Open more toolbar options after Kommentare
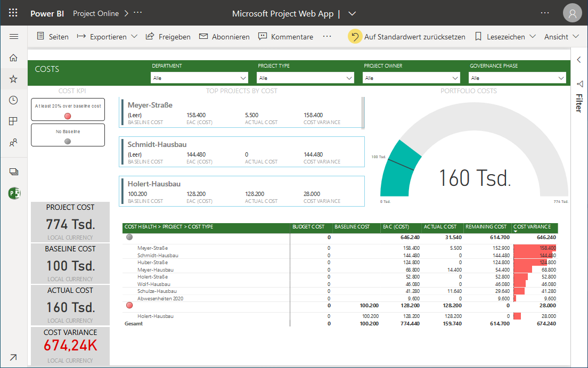The image size is (588, 368). pyautogui.click(x=327, y=36)
